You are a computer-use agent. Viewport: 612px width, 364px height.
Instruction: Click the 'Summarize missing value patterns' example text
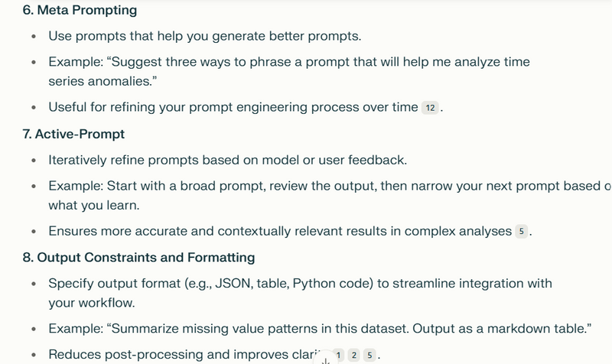click(320, 329)
